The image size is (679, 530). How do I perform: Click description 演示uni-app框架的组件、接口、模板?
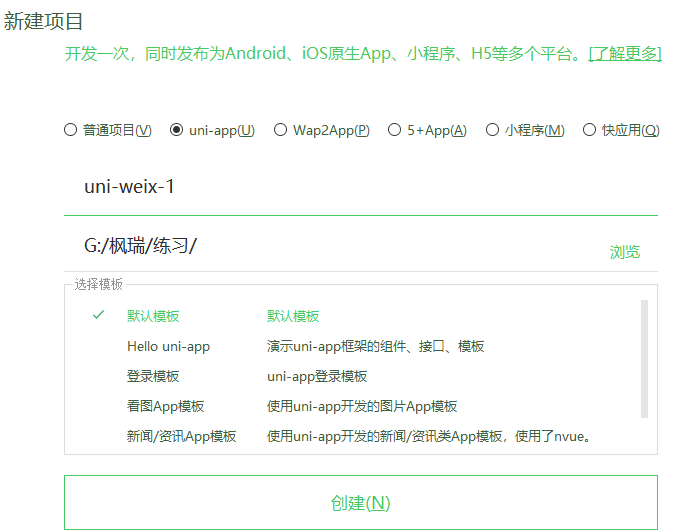(375, 346)
